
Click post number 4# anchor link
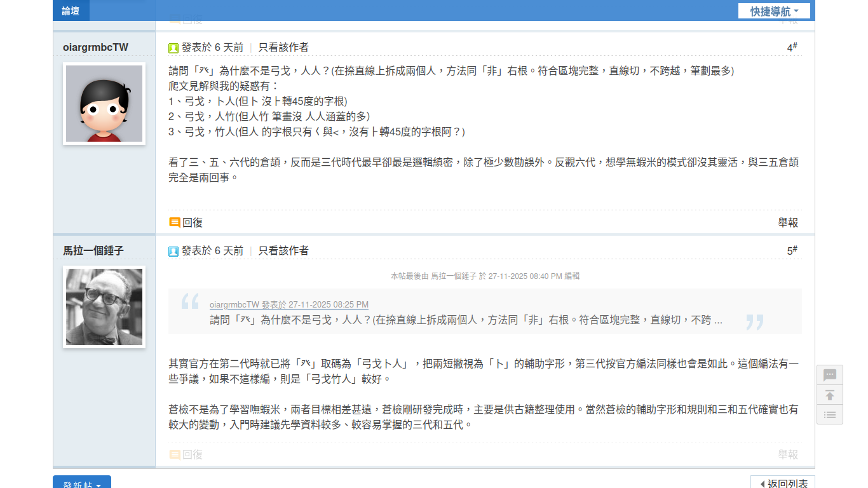[x=792, y=46]
